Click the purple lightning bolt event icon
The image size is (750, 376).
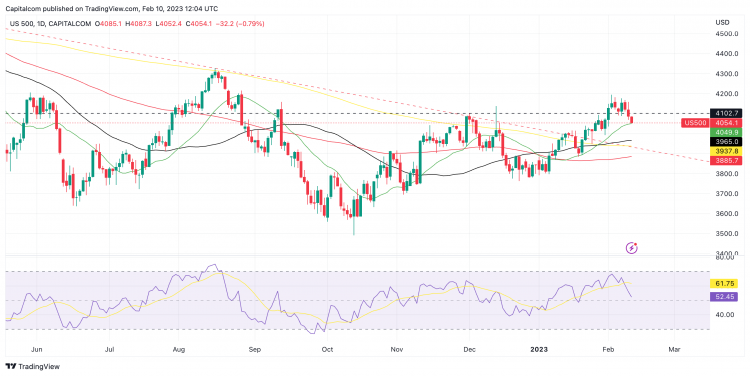pyautogui.click(x=631, y=248)
